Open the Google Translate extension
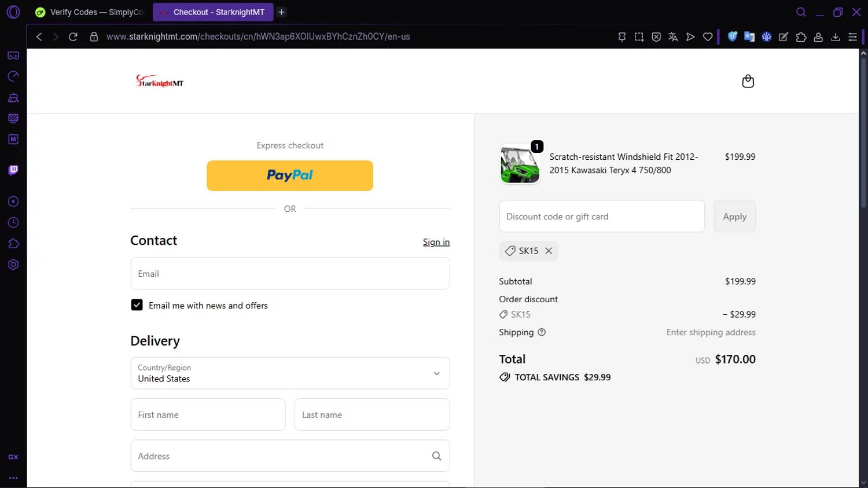Screen dimensions: 868x488 749,36
